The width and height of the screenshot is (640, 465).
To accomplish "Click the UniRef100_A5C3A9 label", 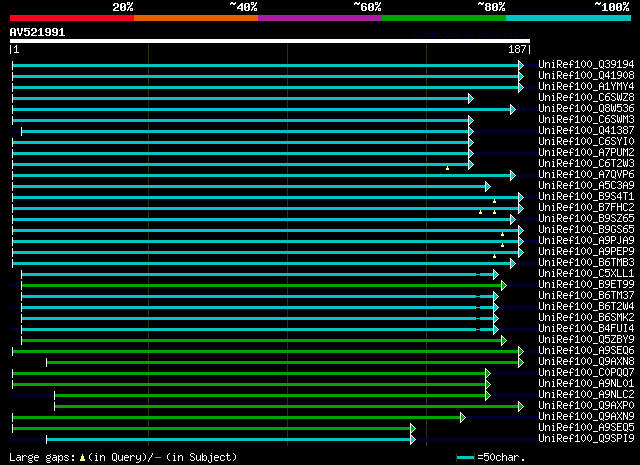I will 586,186.
